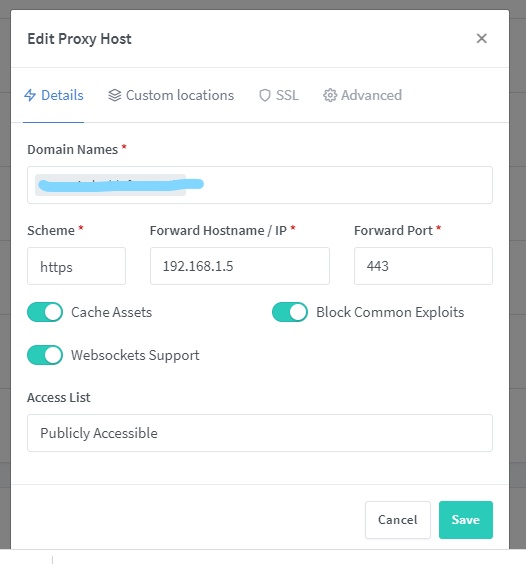Cancel editing the proxy host
Viewport: 526px width, 564px height.
click(398, 520)
